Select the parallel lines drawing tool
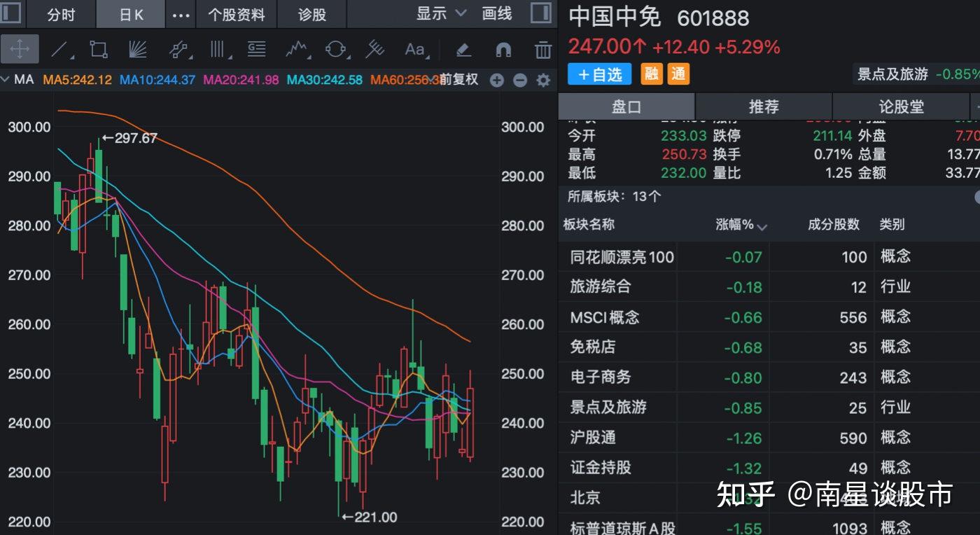This screenshot has height=535, width=980. coord(218,49)
